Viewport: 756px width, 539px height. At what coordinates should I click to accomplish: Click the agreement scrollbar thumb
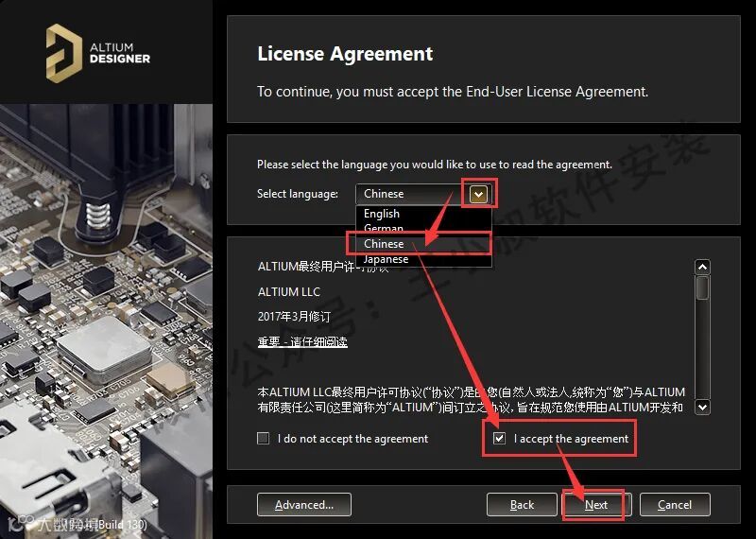coord(702,287)
